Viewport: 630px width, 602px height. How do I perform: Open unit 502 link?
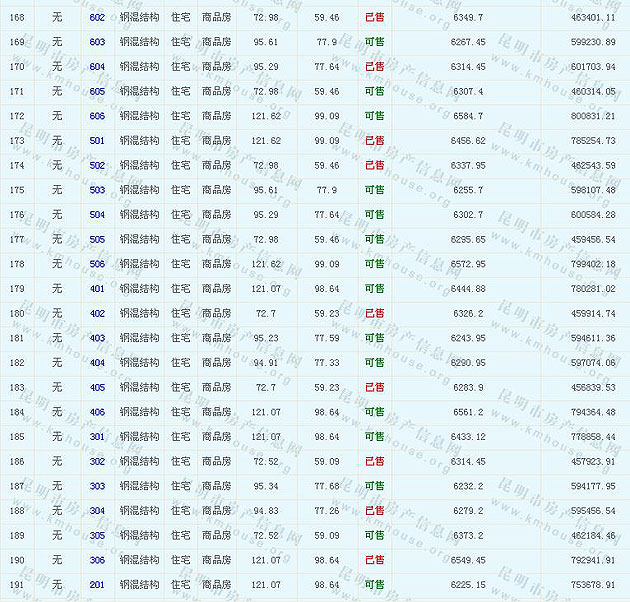pyautogui.click(x=97, y=165)
